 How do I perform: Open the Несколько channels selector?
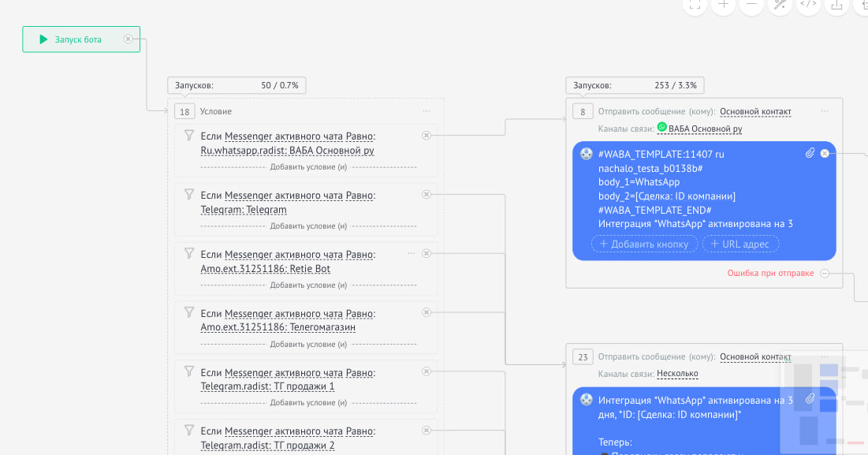tap(677, 374)
